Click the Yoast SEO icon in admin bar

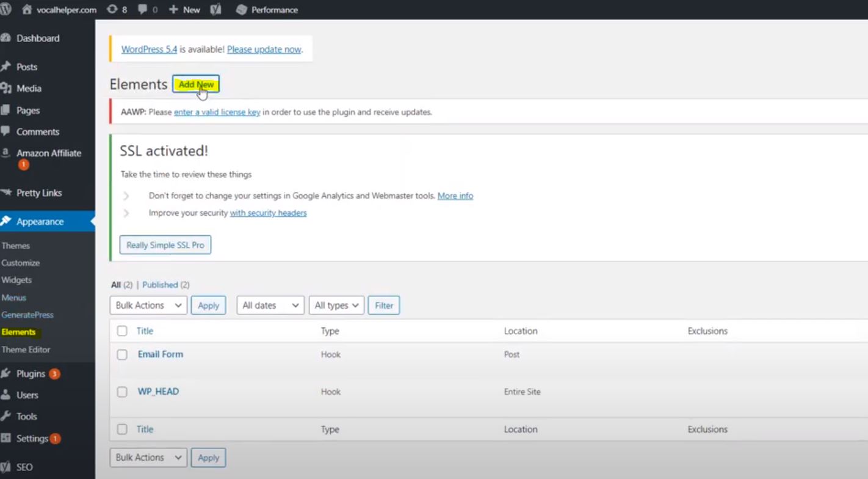tap(215, 9)
